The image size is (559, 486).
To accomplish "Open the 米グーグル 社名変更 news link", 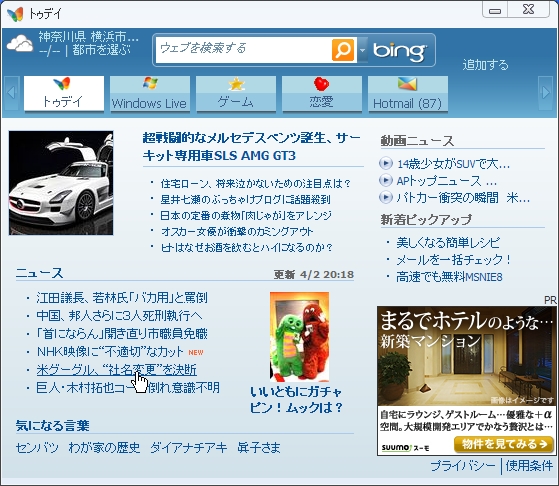I will [116, 370].
